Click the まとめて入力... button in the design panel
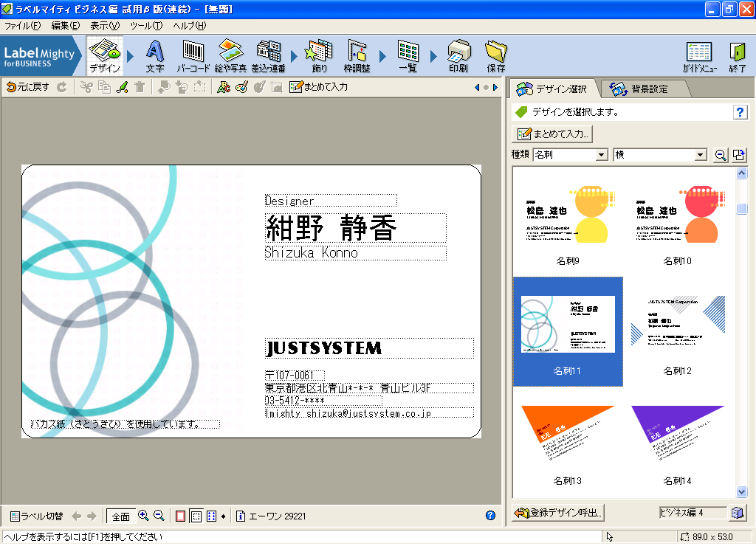This screenshot has height=546, width=756. point(553,134)
